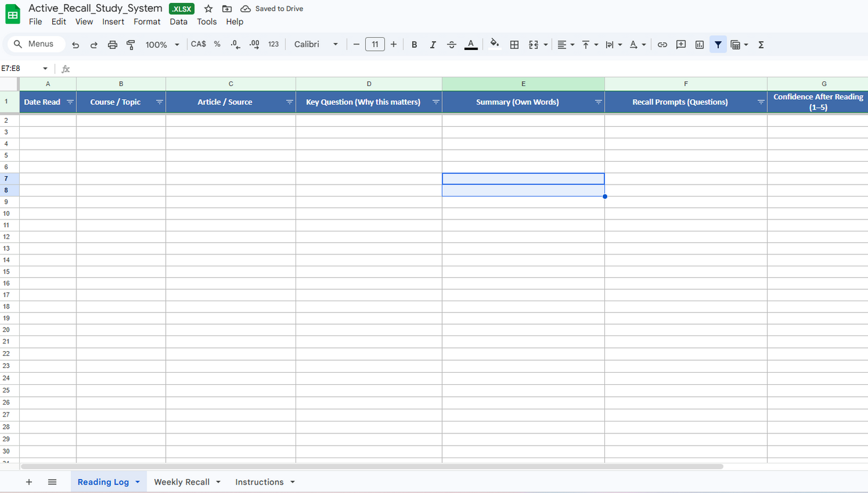
Task: Open the Calibri font dropdown
Action: (316, 44)
